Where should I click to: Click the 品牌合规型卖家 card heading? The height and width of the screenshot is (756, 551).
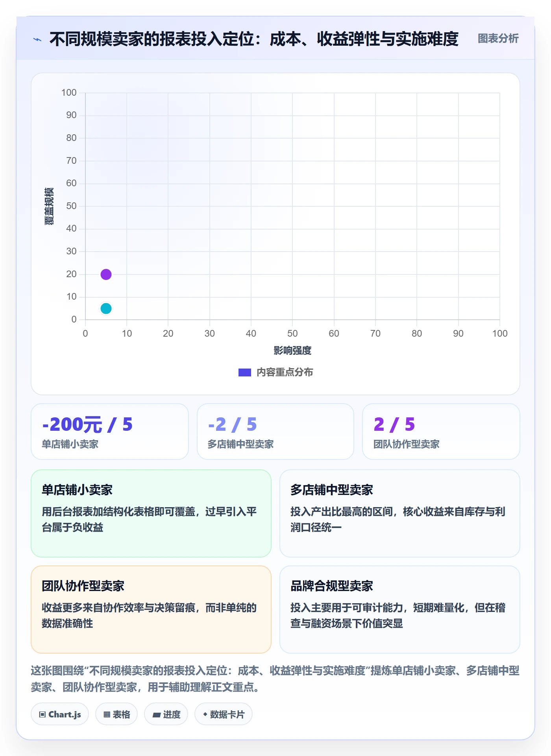[x=331, y=586]
